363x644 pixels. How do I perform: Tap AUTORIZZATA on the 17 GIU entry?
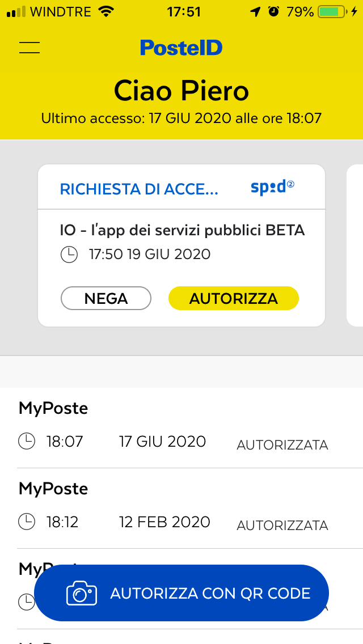pos(282,445)
